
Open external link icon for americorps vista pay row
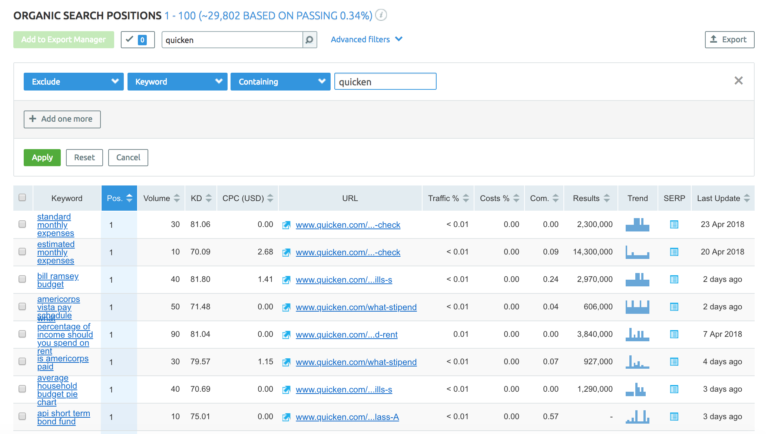286,307
